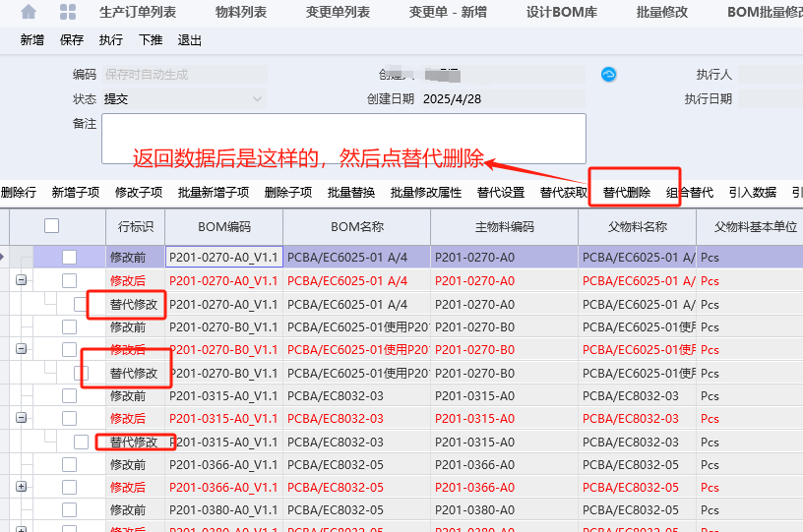The height and width of the screenshot is (532, 803).
Task: Collapse the P201-0315-A0 修改后 tree row
Action: (x=21, y=418)
